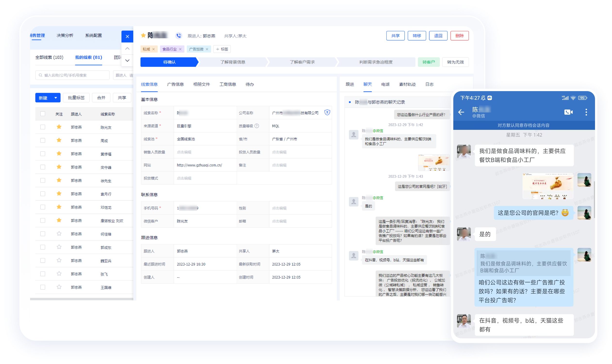Go to previous lead with up chevron
The width and height of the screenshot is (612, 364).
[x=127, y=48]
